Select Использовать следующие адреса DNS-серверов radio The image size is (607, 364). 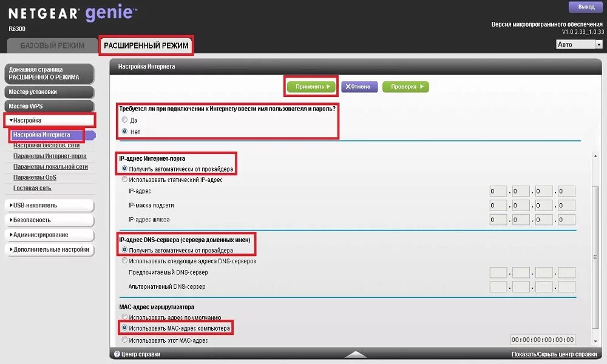tap(124, 261)
